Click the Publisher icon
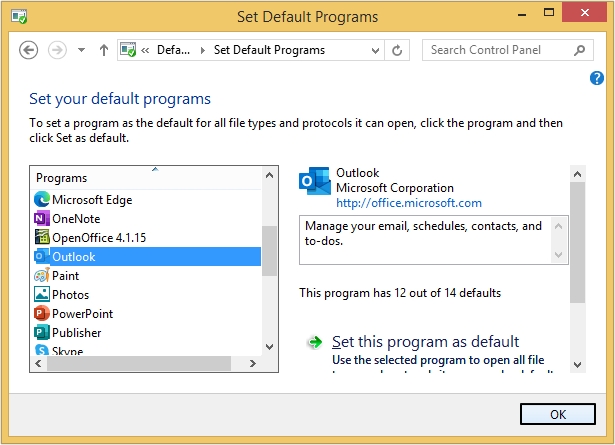This screenshot has height=445, width=615. click(x=42, y=332)
